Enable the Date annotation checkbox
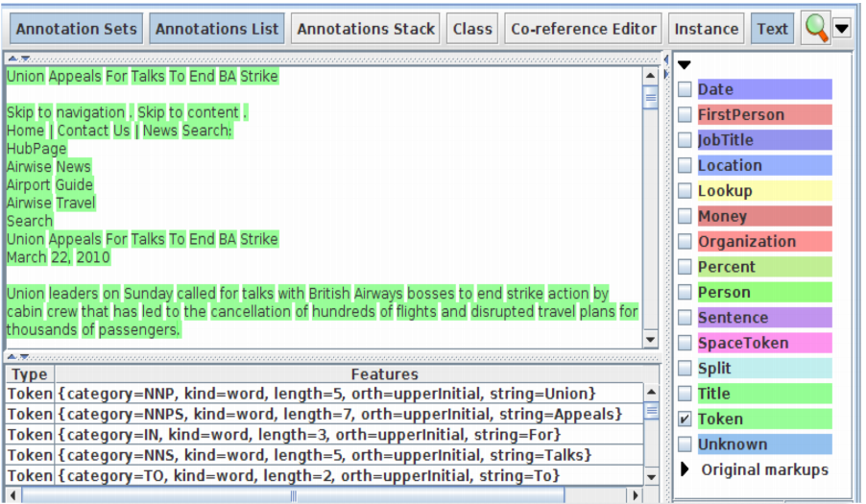The height and width of the screenshot is (504, 866). [x=685, y=89]
